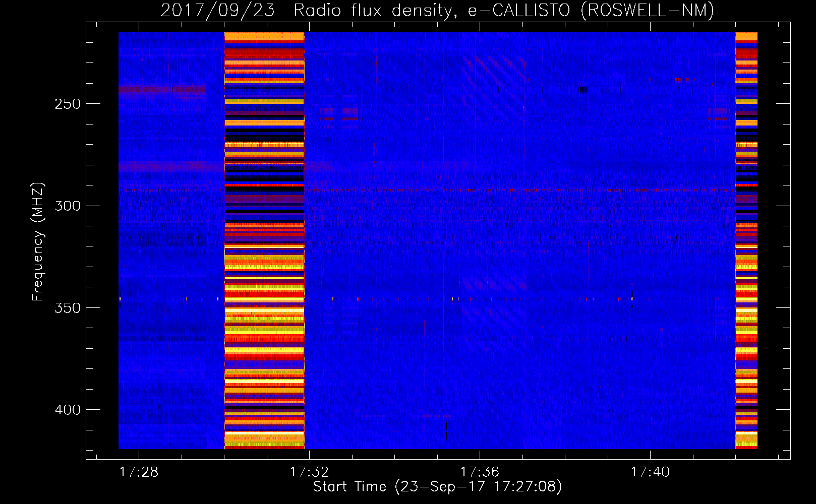Click the 350 frequency tick label

68,308
